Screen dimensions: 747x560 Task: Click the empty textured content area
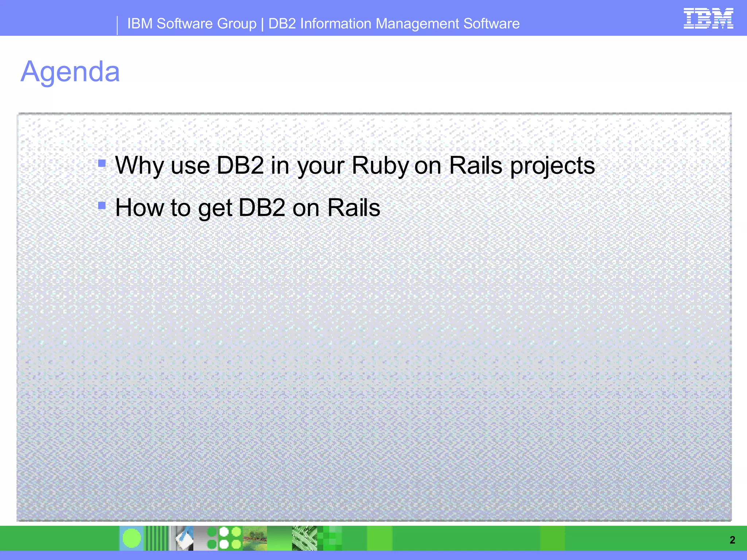point(373,365)
